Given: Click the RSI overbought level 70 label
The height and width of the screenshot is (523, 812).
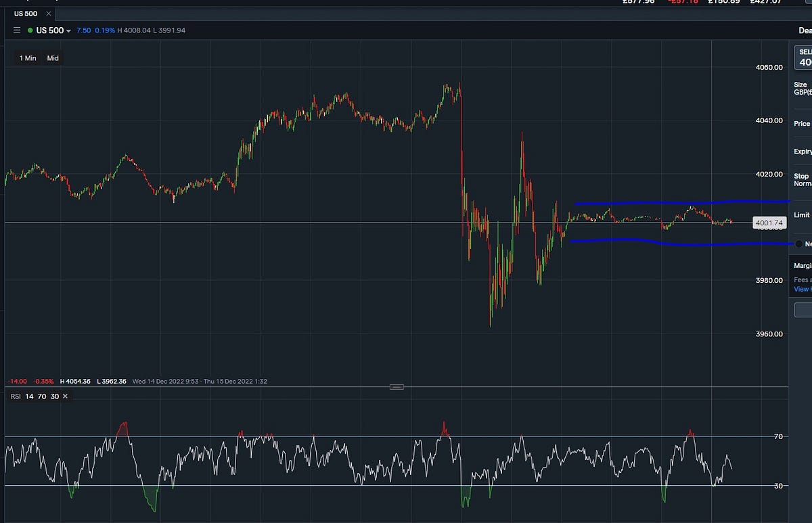Looking at the screenshot, I should coord(43,396).
